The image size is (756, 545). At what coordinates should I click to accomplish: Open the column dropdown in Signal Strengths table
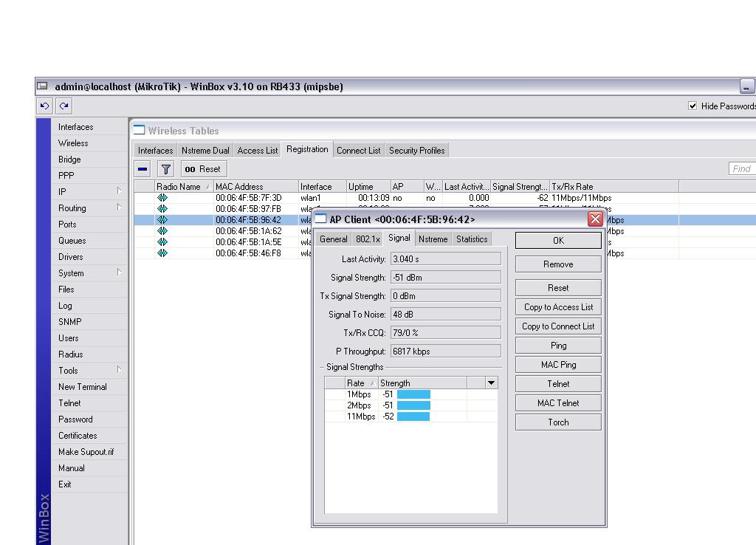coord(491,383)
